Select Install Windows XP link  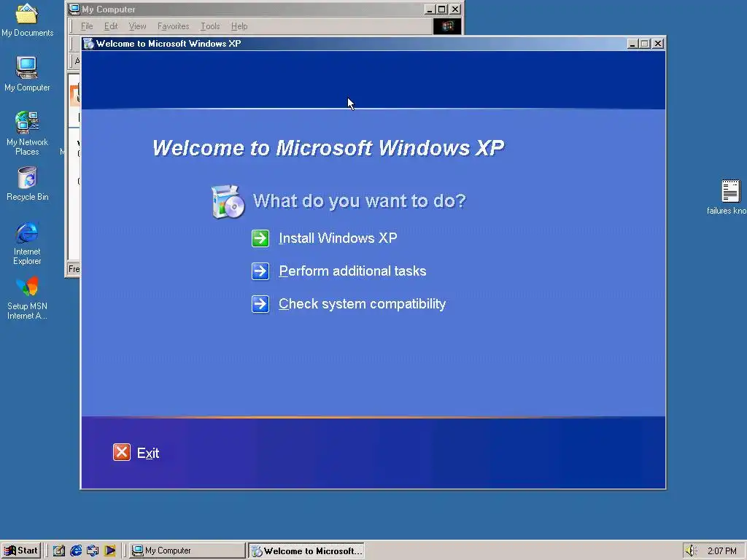(x=338, y=238)
